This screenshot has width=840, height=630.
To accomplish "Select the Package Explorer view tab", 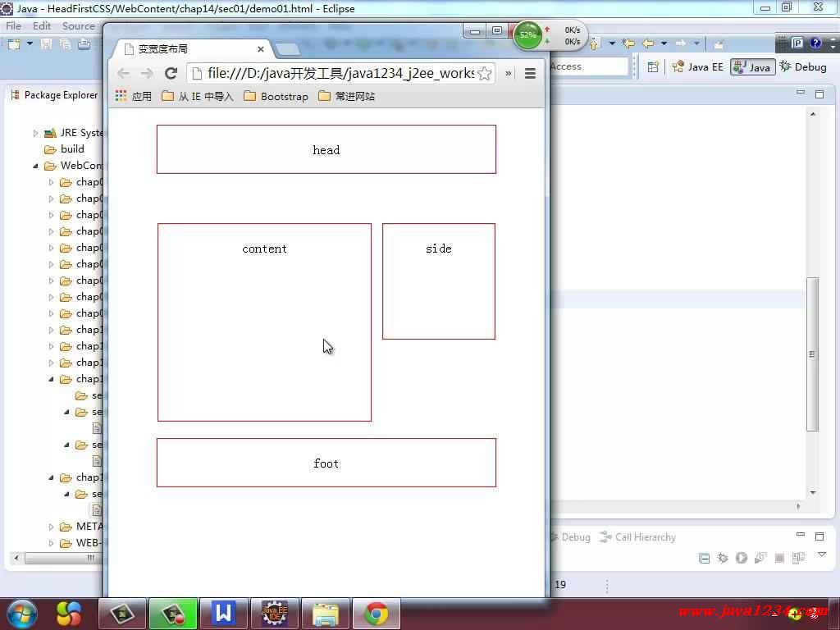I will coord(55,95).
